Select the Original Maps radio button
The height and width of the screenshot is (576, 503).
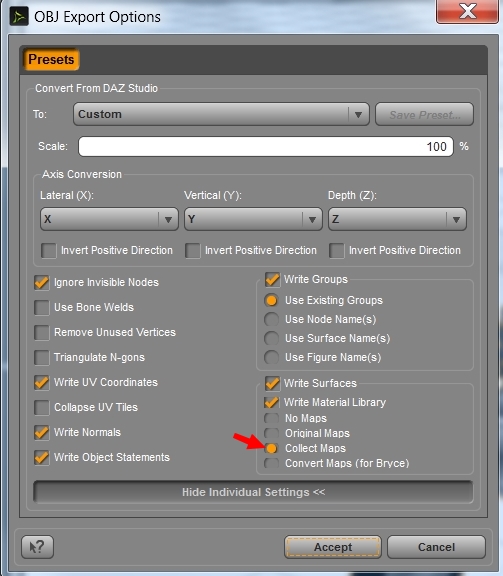point(272,433)
